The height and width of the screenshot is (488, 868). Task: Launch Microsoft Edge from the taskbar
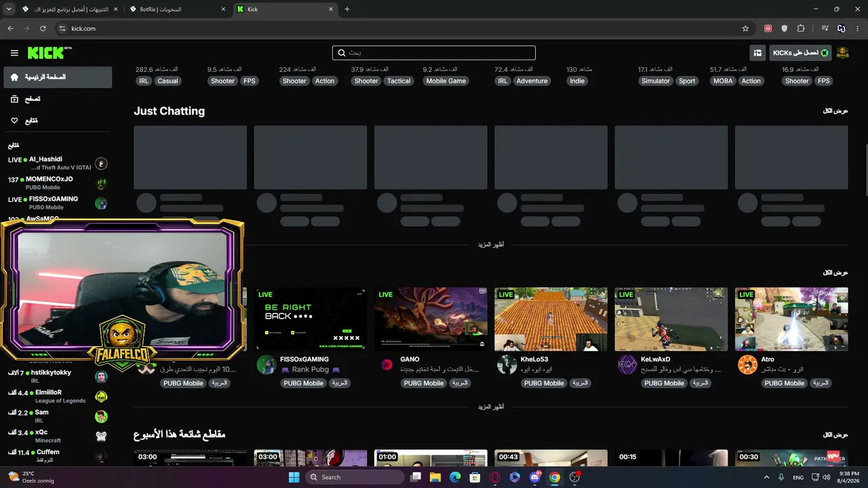(x=455, y=477)
